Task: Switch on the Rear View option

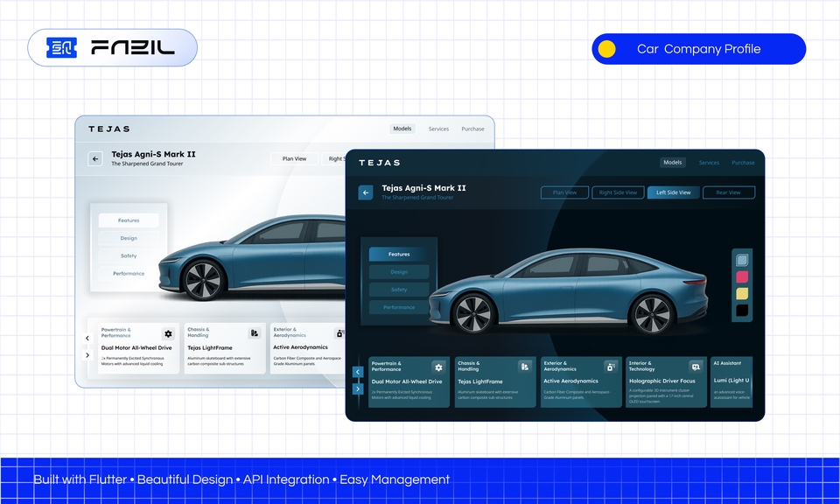Action: [729, 192]
